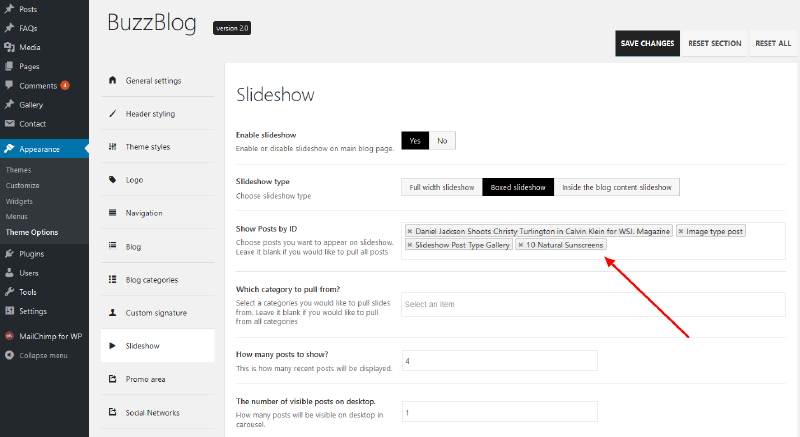Select Inside the blog content slideshow
Viewport: 800px width, 437px height.
click(x=618, y=187)
